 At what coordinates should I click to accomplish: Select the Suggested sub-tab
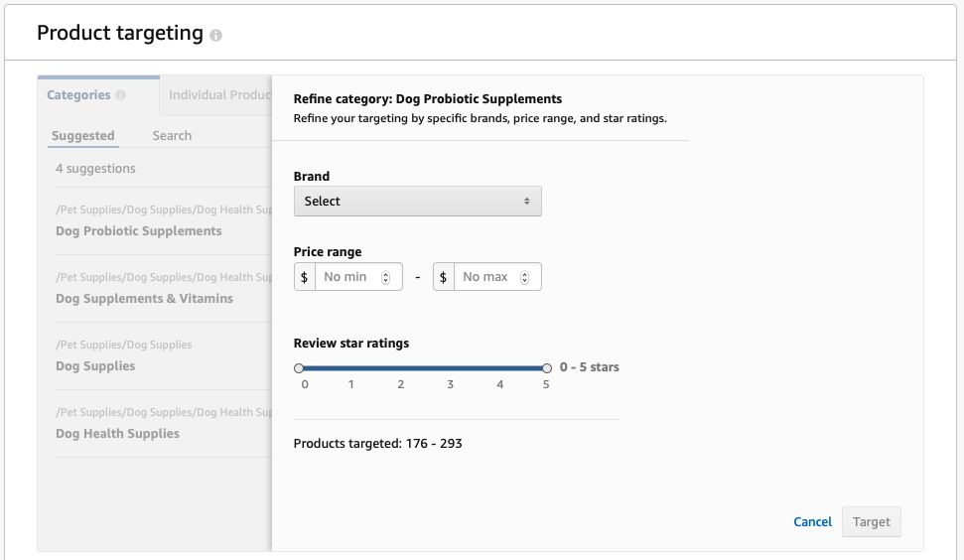(83, 136)
